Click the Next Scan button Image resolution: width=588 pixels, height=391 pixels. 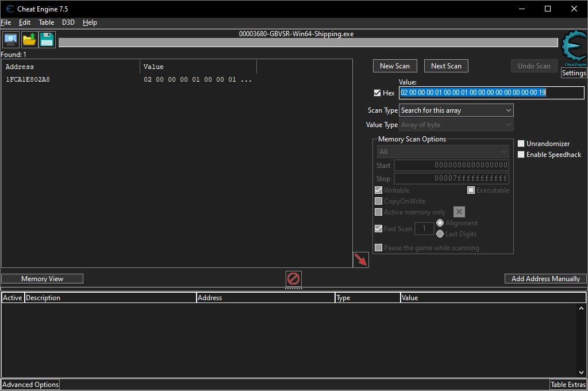click(x=446, y=66)
